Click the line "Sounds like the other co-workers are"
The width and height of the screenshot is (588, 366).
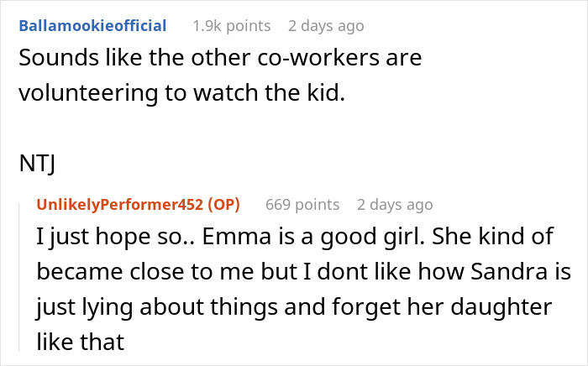pos(219,60)
